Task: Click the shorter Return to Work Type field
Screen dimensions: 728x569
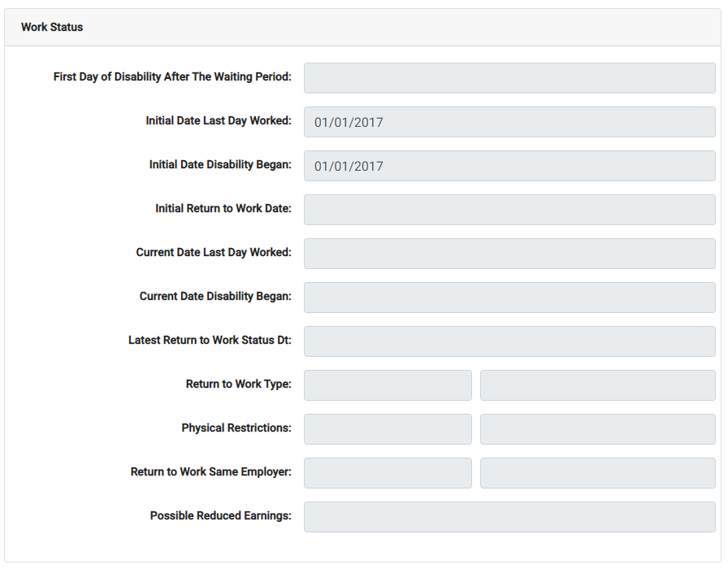Action: (x=388, y=385)
